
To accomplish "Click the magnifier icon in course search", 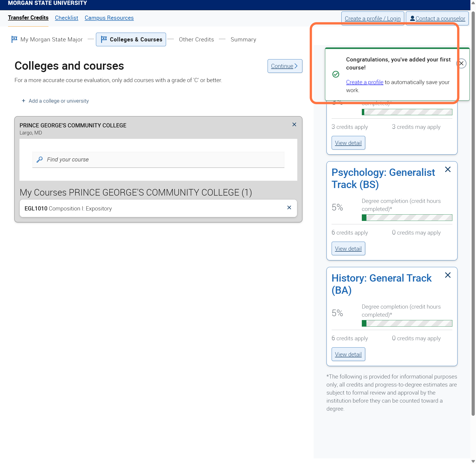I will 39,160.
